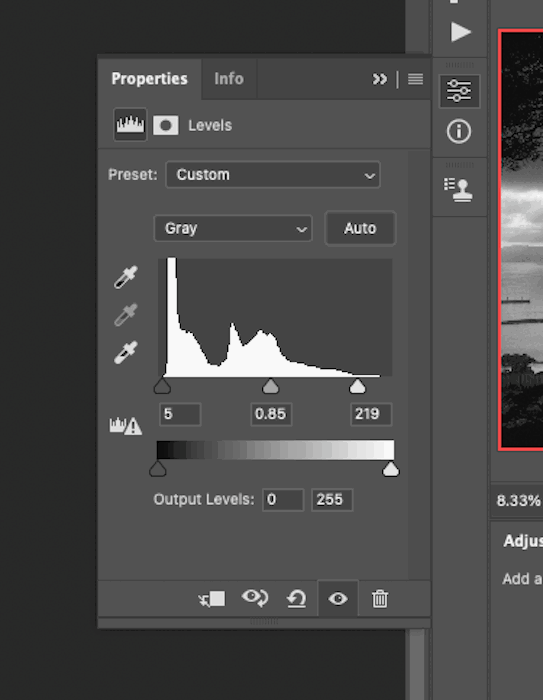Viewport: 543px width, 700px height.
Task: Reset adjustment to defaults
Action: click(297, 599)
